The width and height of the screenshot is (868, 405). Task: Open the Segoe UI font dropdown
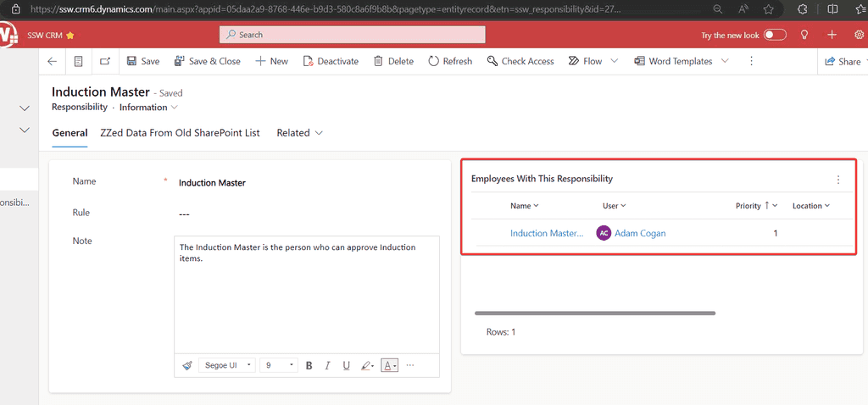tap(227, 365)
